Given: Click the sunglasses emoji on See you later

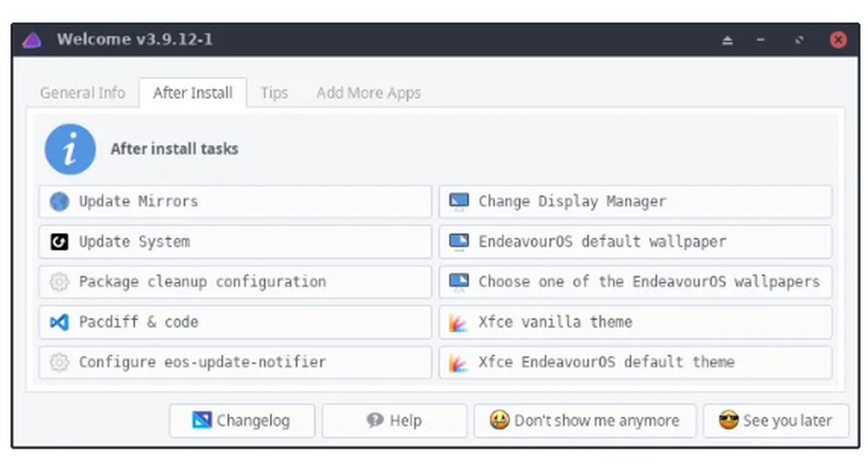Looking at the screenshot, I should coord(728,420).
